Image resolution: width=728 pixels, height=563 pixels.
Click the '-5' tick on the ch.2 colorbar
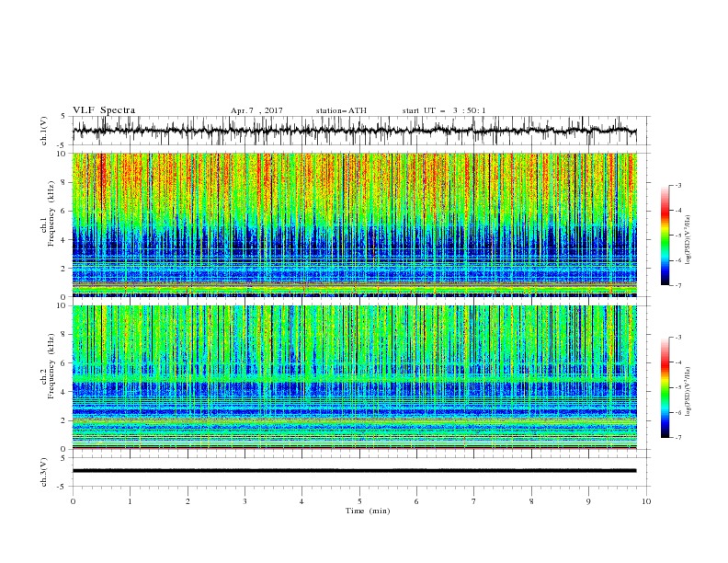678,387
